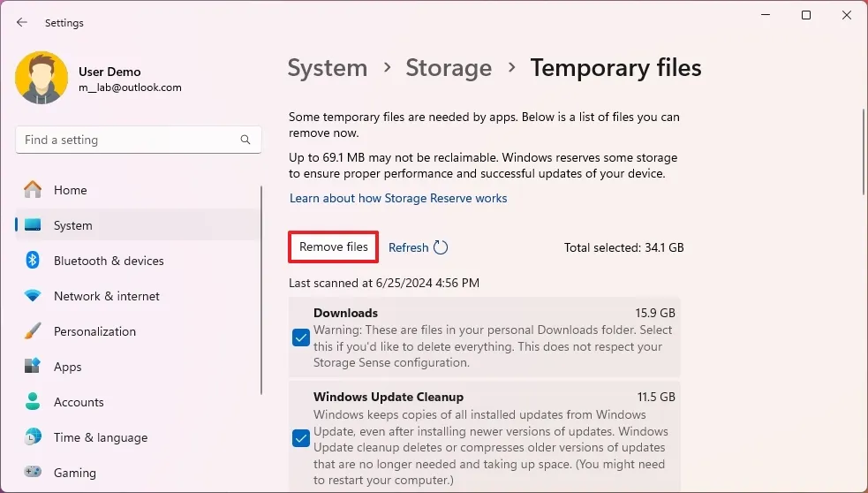The height and width of the screenshot is (493, 868).
Task: Click the Apps icon in sidebar
Action: (x=33, y=366)
